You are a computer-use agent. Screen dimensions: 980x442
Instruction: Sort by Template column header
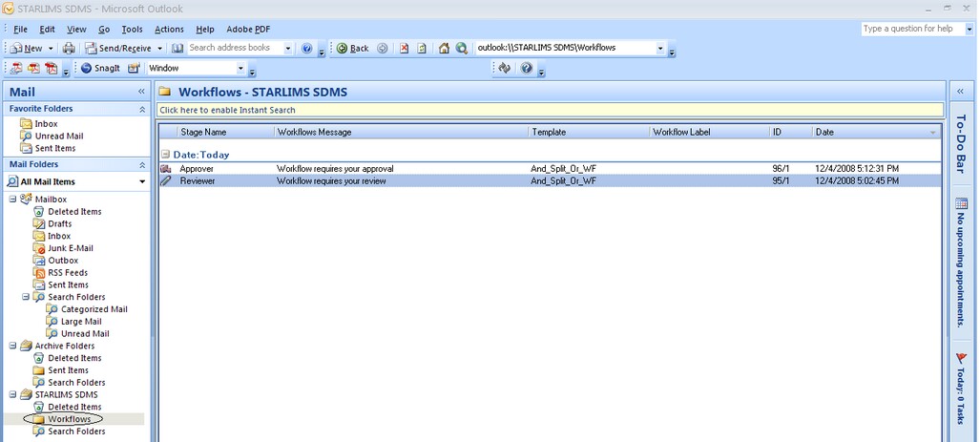[590, 132]
